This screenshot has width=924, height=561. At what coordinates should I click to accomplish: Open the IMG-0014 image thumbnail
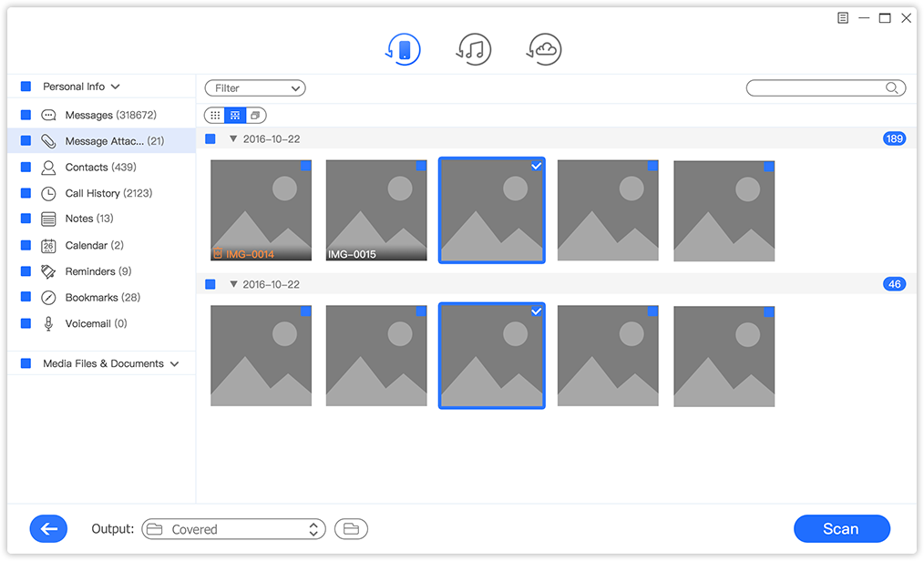(x=261, y=209)
